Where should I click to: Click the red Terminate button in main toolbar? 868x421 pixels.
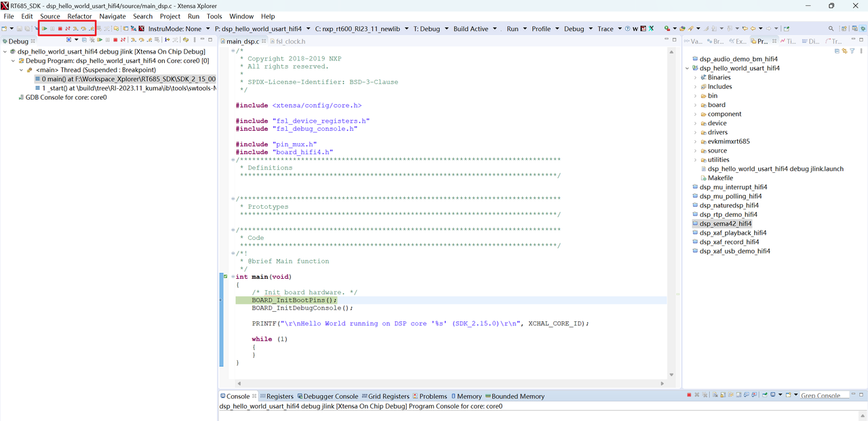pos(60,28)
